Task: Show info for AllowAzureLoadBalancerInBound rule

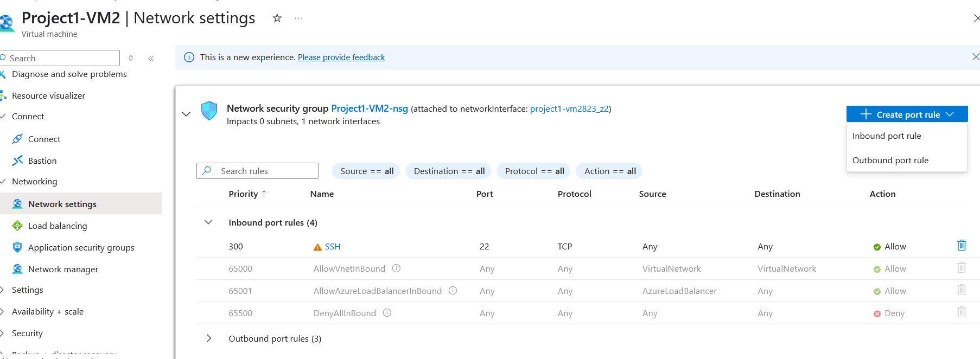Action: [x=453, y=291]
